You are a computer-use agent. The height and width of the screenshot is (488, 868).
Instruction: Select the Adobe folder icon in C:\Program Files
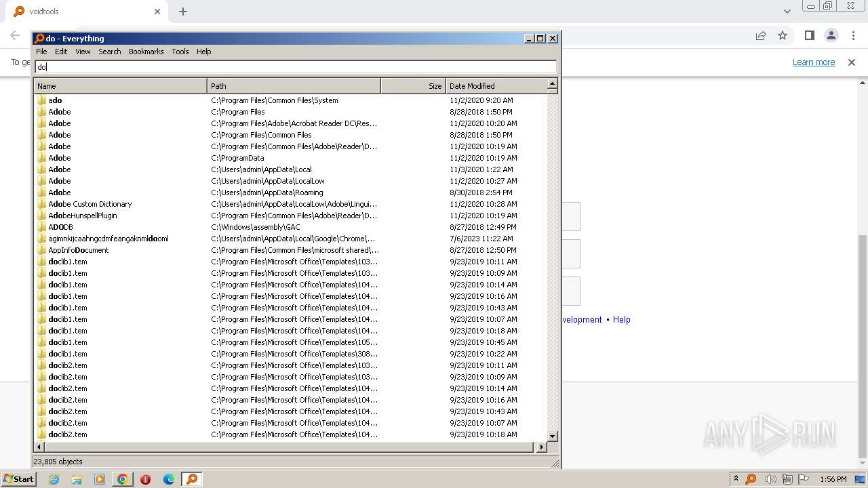[41, 112]
